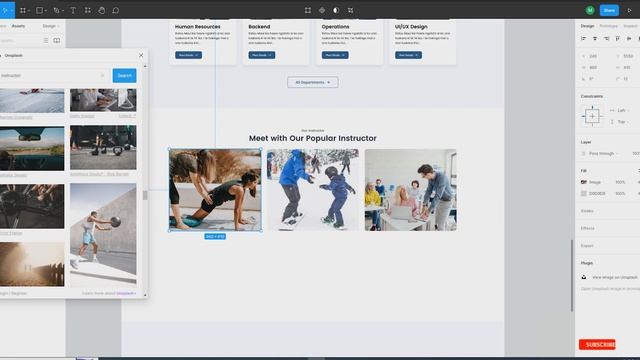Click the crop image toolbar icon
The height and width of the screenshot is (360, 640).
click(308, 10)
